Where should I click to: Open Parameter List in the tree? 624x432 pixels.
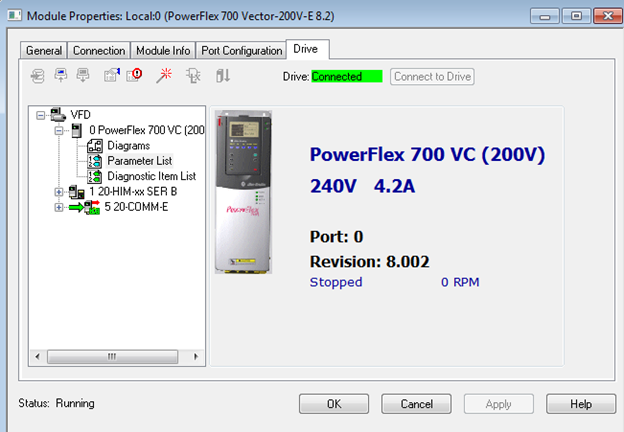pos(140,161)
